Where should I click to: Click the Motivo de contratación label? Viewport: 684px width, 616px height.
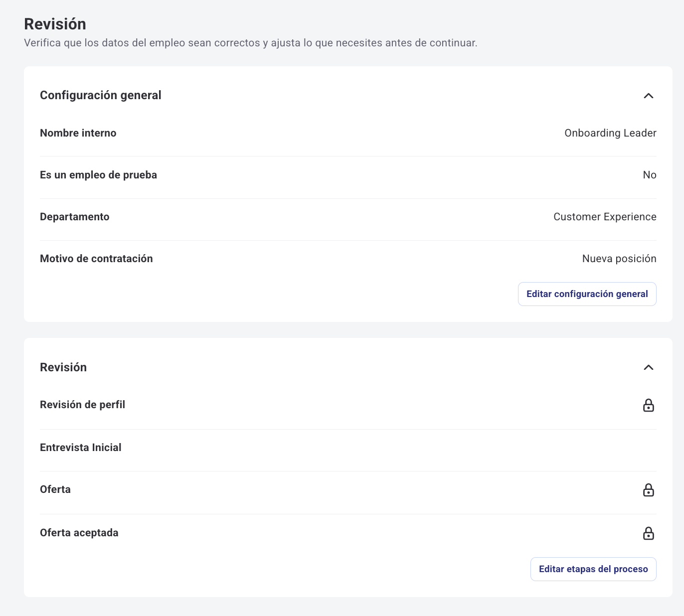96,259
